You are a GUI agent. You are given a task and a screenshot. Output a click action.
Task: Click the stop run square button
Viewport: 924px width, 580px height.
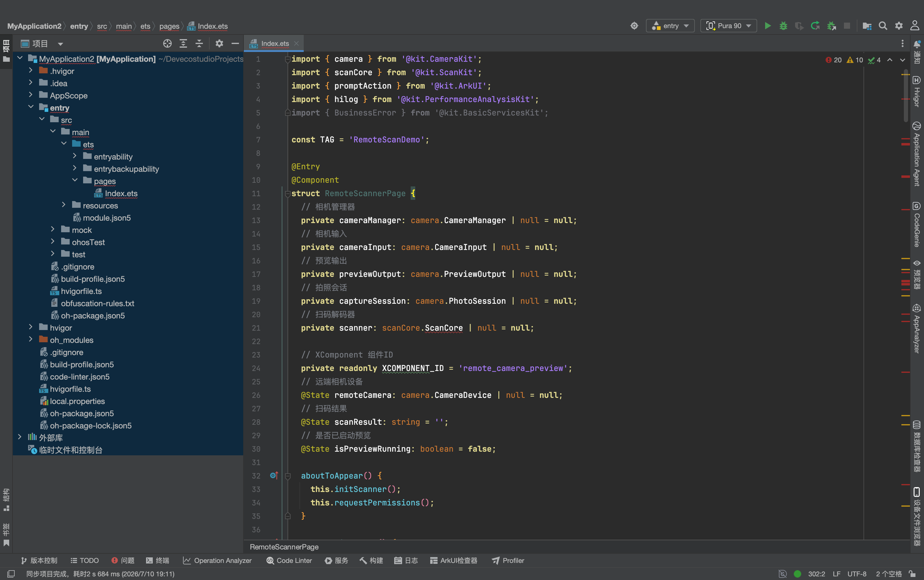pos(847,26)
